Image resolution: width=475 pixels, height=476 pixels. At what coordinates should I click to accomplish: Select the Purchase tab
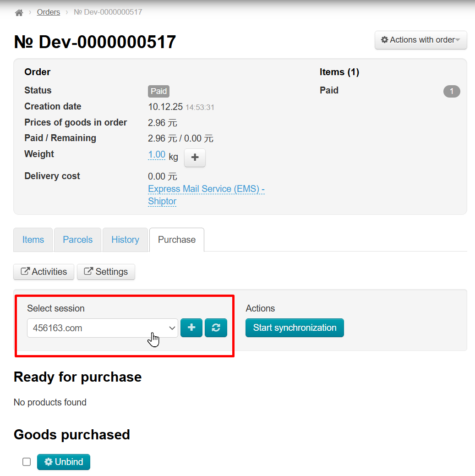coord(176,240)
